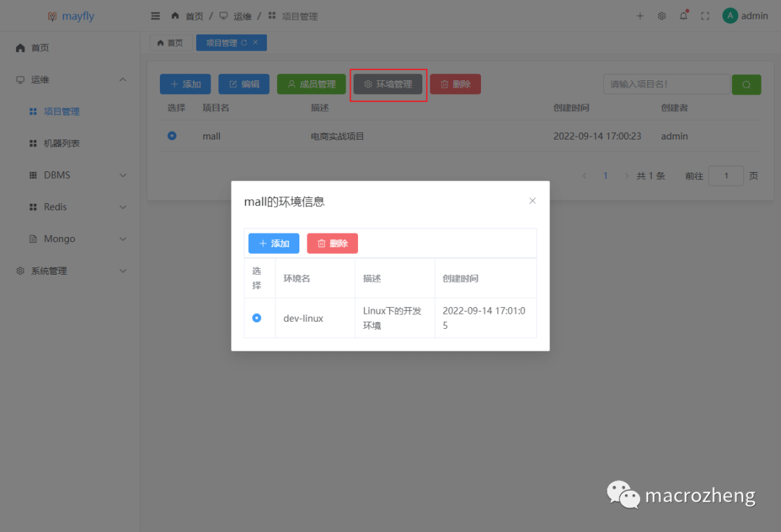Click the blue 添加 button in dialog
Viewport: 781px width, 532px height.
pos(273,244)
